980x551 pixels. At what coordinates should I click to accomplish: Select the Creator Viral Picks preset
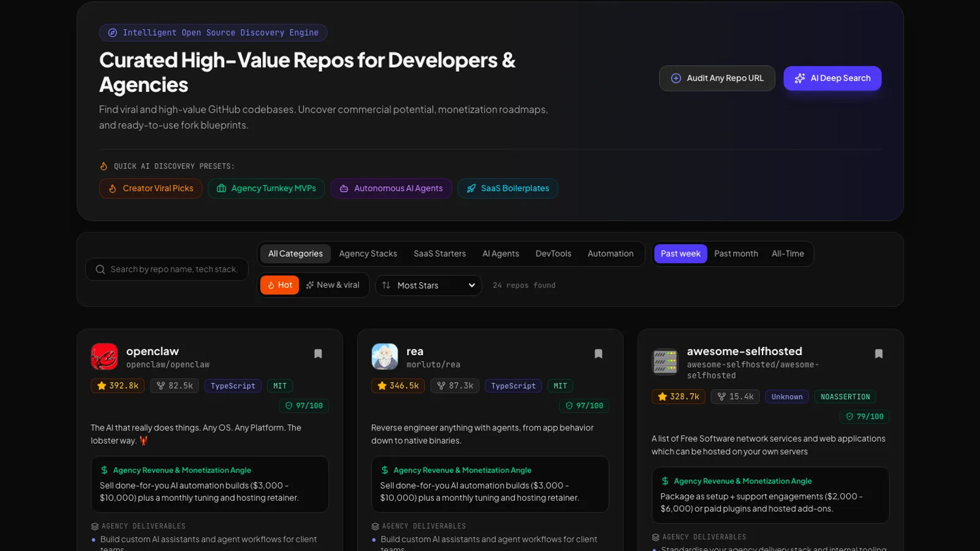pyautogui.click(x=151, y=189)
